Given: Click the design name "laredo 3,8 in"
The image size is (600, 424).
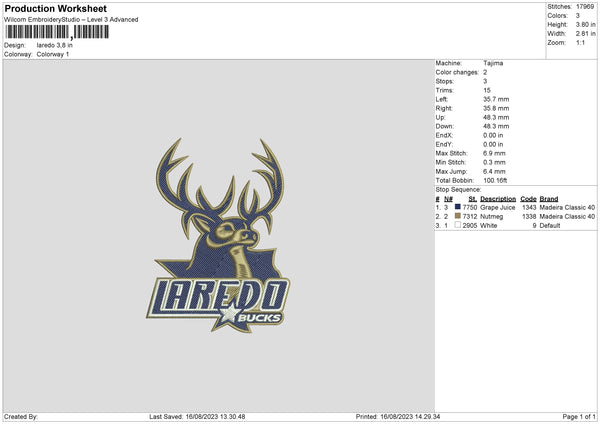Looking at the screenshot, I should 55,45.
